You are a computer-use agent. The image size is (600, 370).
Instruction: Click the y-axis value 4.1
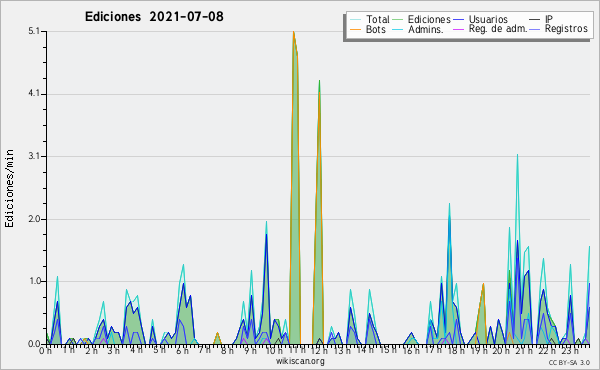(34, 94)
